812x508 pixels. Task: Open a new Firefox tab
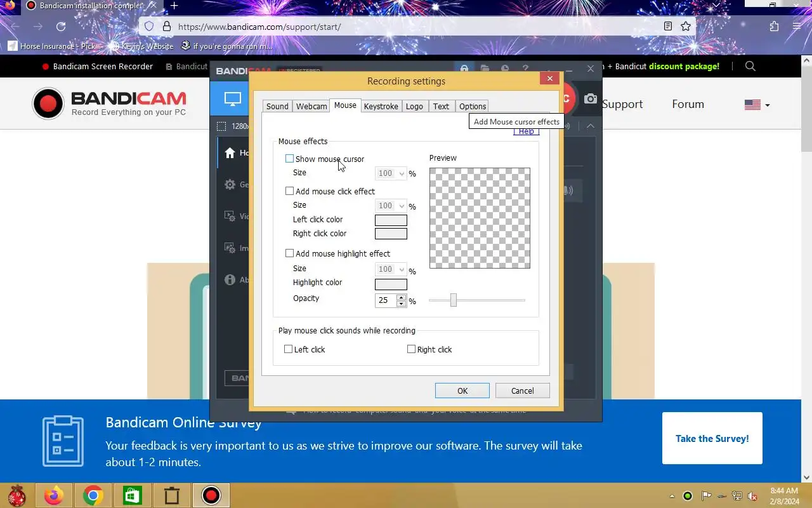coord(174,6)
